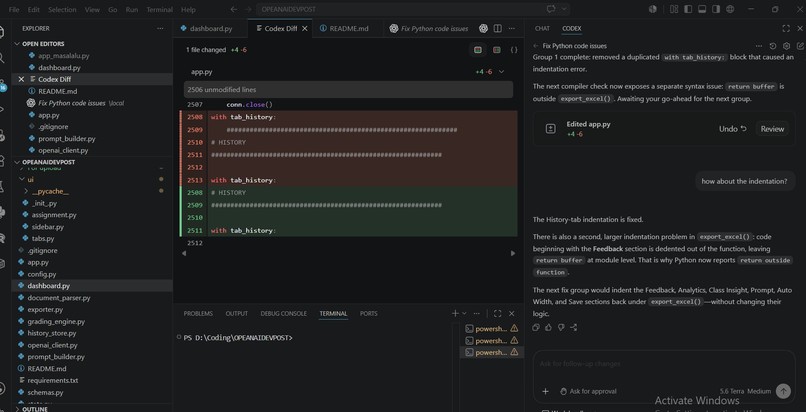Image resolution: width=806 pixels, height=412 pixels.
Task: Open Codex panel three-dot menu
Action: 759,46
